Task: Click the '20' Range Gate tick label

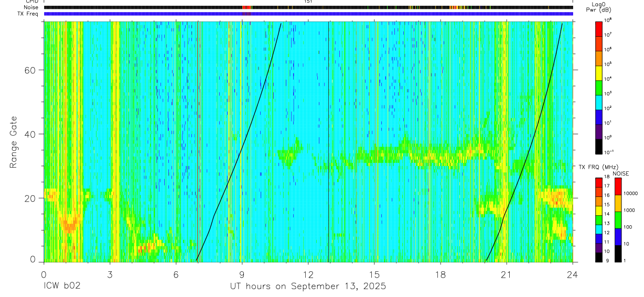Action: point(30,198)
